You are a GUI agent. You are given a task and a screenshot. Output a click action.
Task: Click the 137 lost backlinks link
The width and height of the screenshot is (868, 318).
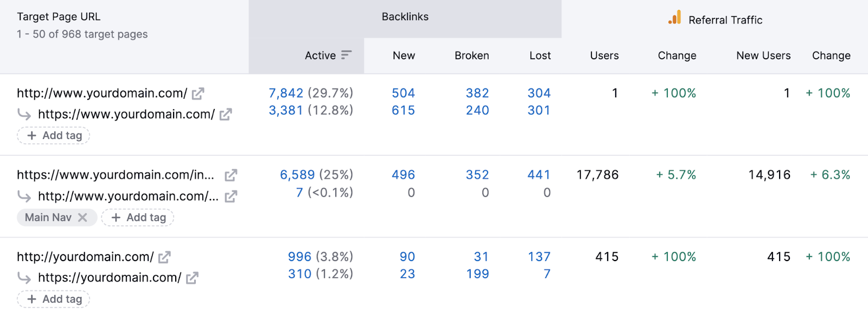pyautogui.click(x=538, y=256)
